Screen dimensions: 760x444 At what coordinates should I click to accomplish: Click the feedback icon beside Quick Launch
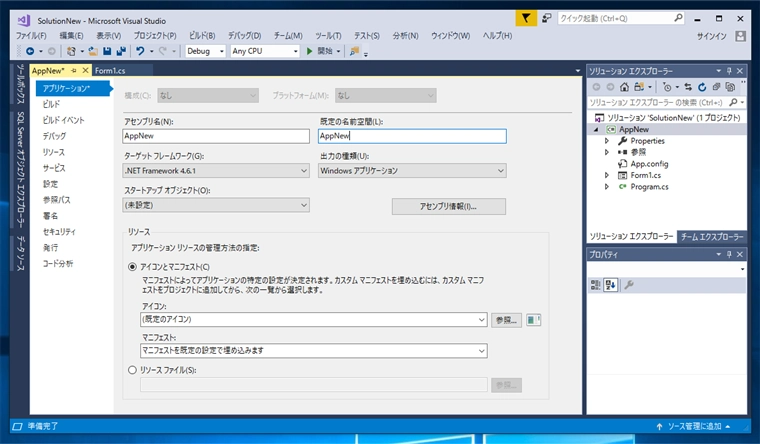tap(546, 18)
